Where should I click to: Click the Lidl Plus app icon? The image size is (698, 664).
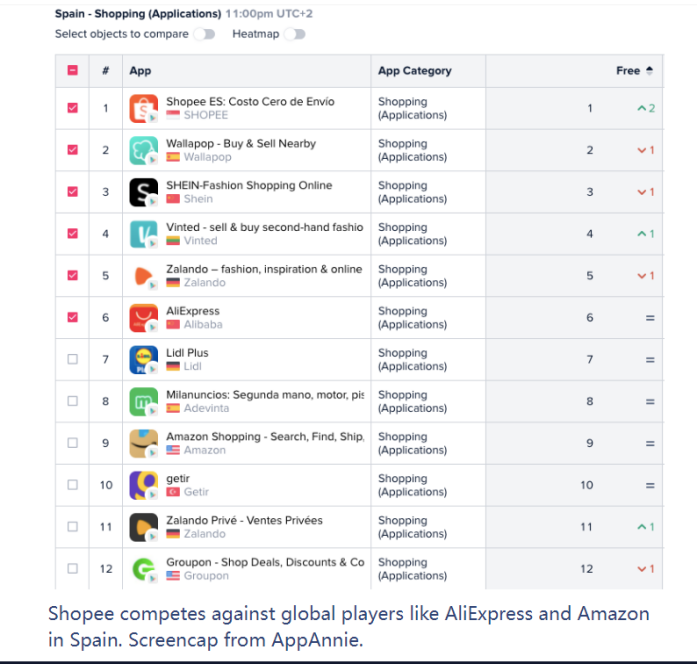point(143,359)
